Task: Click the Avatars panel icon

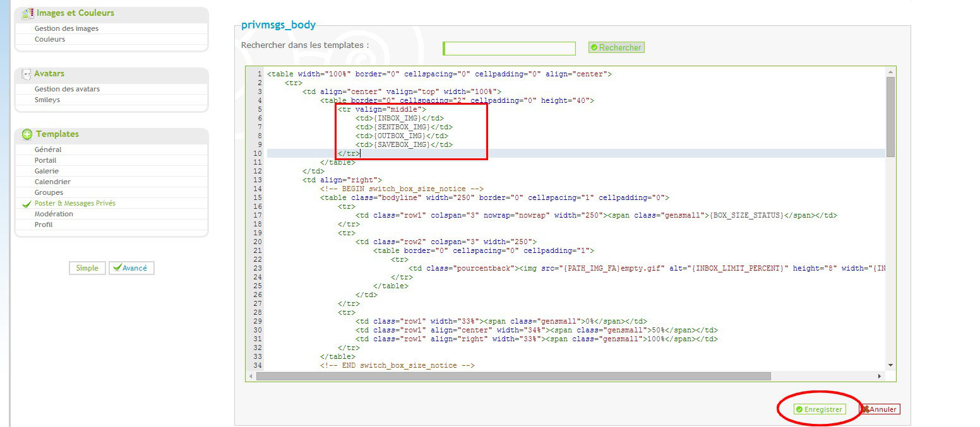Action: tap(27, 74)
